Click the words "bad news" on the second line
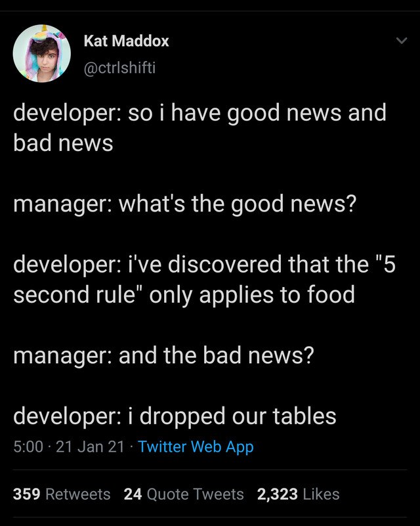The width and height of the screenshot is (420, 526). tap(63, 144)
